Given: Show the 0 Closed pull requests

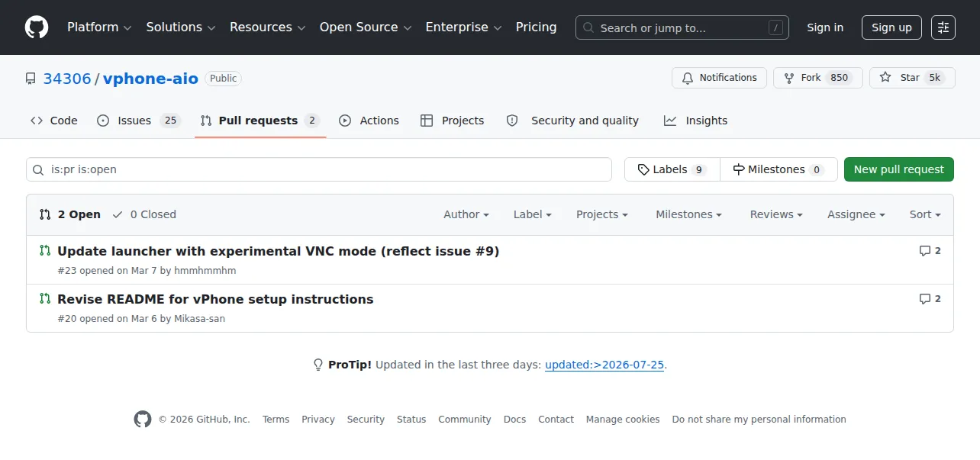Looking at the screenshot, I should click(x=143, y=214).
